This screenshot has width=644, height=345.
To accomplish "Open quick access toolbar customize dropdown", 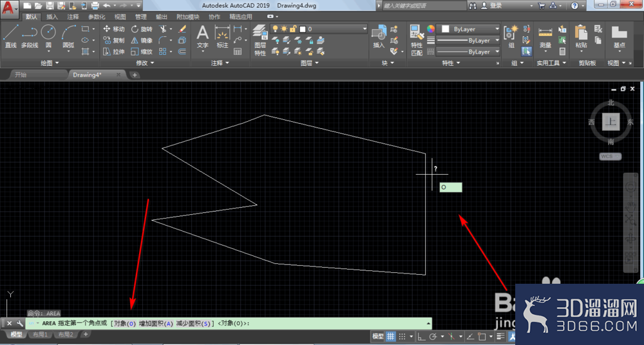I will 138,5.
